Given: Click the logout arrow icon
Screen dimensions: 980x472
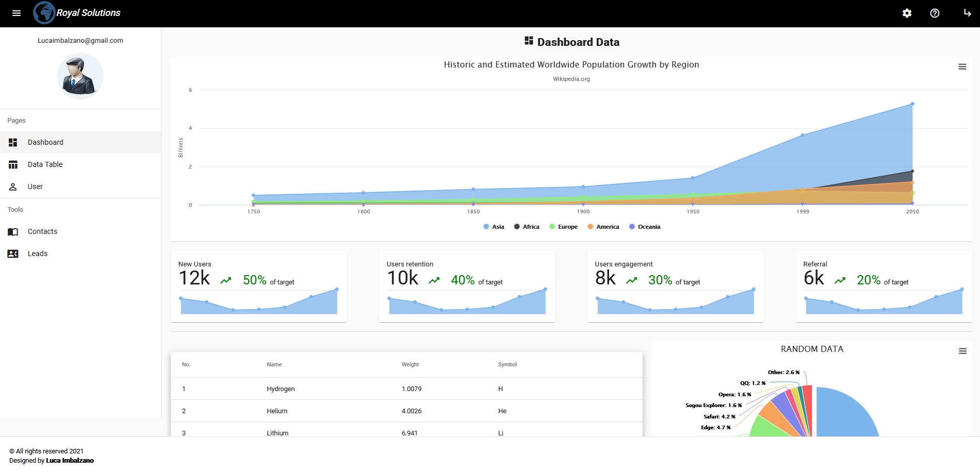Looking at the screenshot, I should (x=968, y=13).
